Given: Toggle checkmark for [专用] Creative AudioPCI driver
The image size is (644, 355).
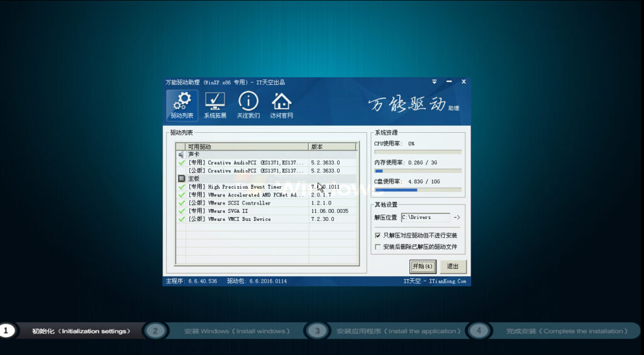Looking at the screenshot, I should (181, 162).
